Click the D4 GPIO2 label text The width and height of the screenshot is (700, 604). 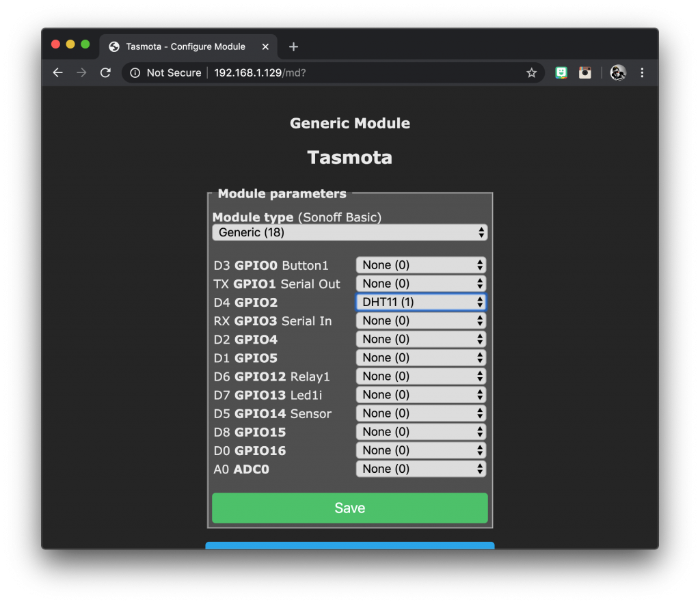click(x=245, y=303)
